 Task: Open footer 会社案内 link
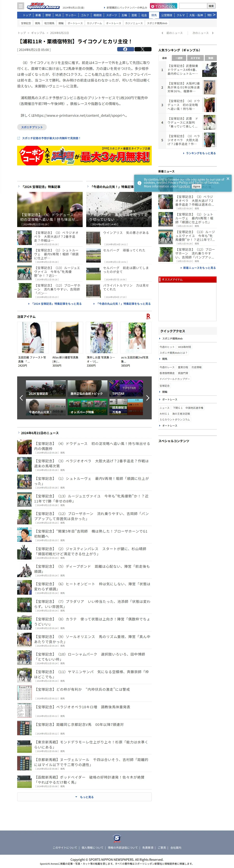(176, 848)
